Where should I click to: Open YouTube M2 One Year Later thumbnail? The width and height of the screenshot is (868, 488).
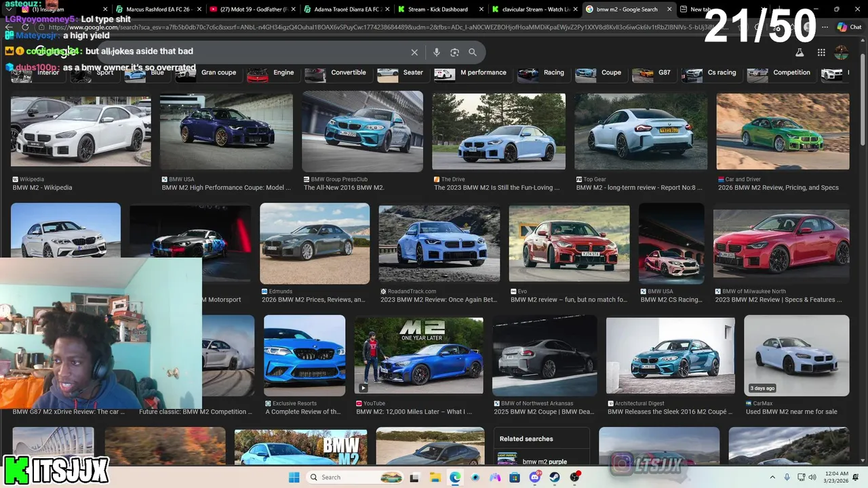pos(418,355)
